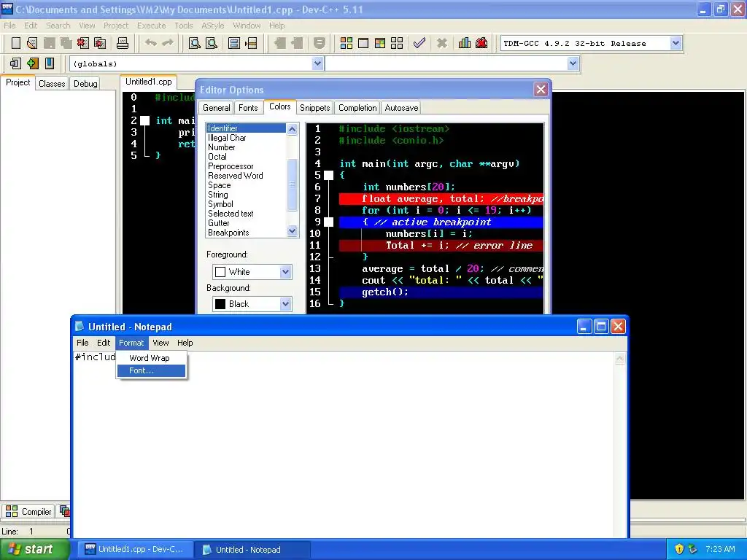Click the Rebuild All icon
The image size is (747, 560).
[397, 43]
